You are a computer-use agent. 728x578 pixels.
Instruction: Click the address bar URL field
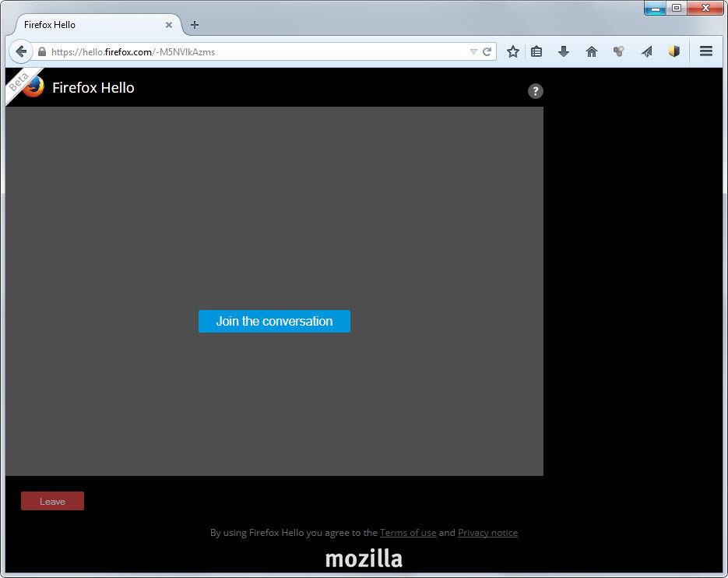coord(259,51)
